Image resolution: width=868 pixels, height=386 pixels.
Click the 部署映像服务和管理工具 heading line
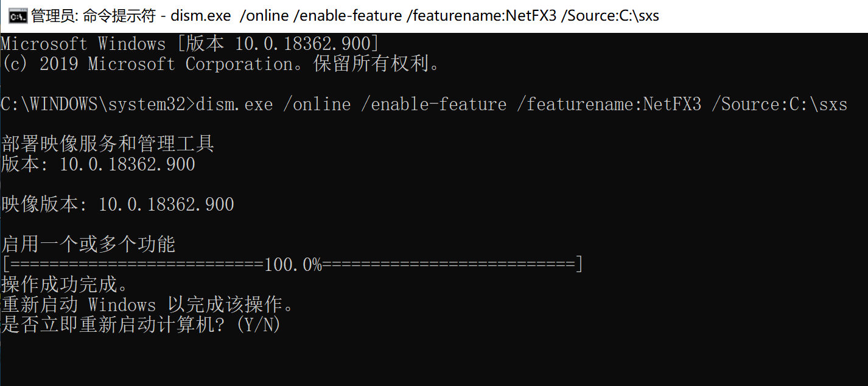coord(108,144)
